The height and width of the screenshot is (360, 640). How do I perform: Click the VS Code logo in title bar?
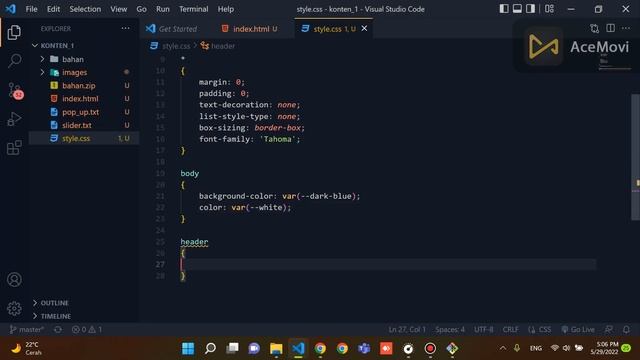pos(11,9)
